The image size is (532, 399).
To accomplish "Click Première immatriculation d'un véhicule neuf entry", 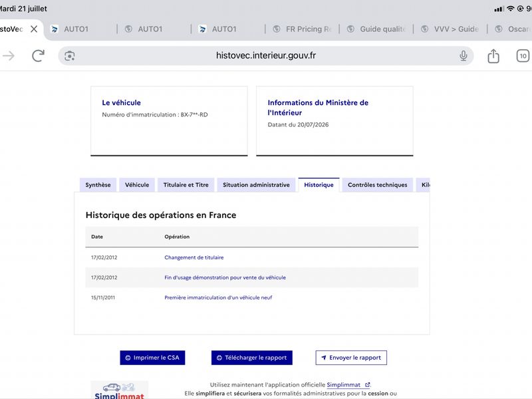I will (218, 297).
